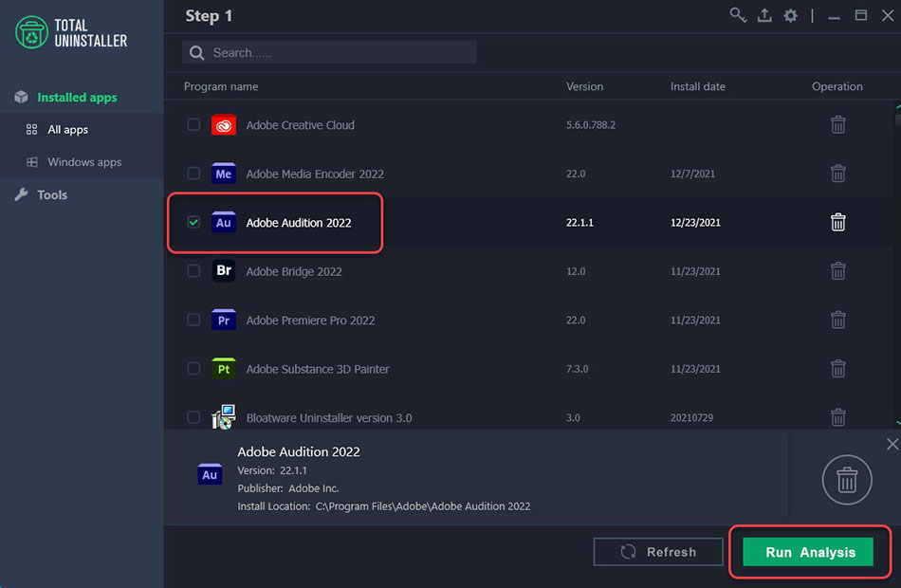Click version '5.6.0.788.2' cell
The height and width of the screenshot is (588, 901).
pos(591,125)
